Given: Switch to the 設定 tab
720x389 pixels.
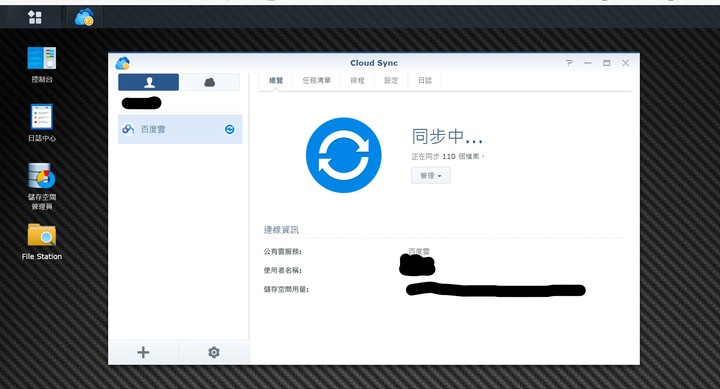Looking at the screenshot, I should (391, 80).
